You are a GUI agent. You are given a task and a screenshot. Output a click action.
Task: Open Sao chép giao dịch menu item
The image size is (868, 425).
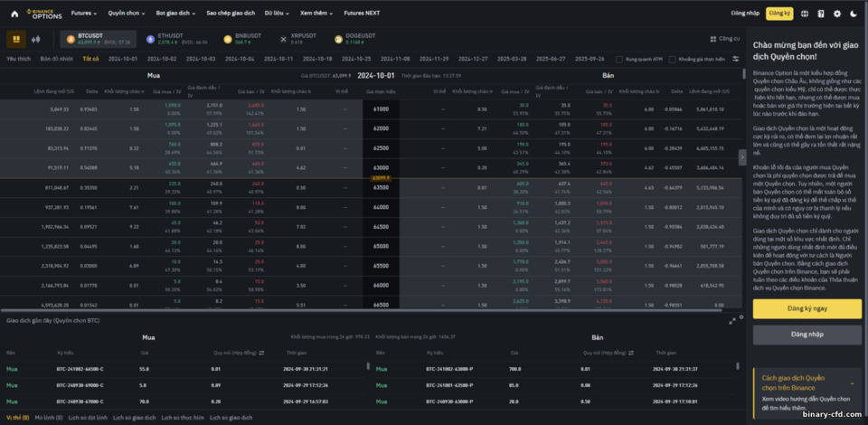pos(231,13)
